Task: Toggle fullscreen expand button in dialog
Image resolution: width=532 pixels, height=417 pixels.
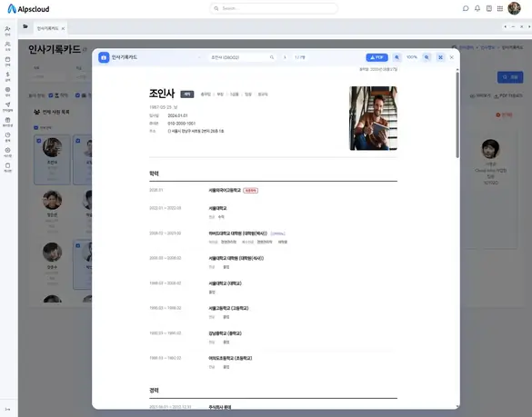Action: pos(440,57)
